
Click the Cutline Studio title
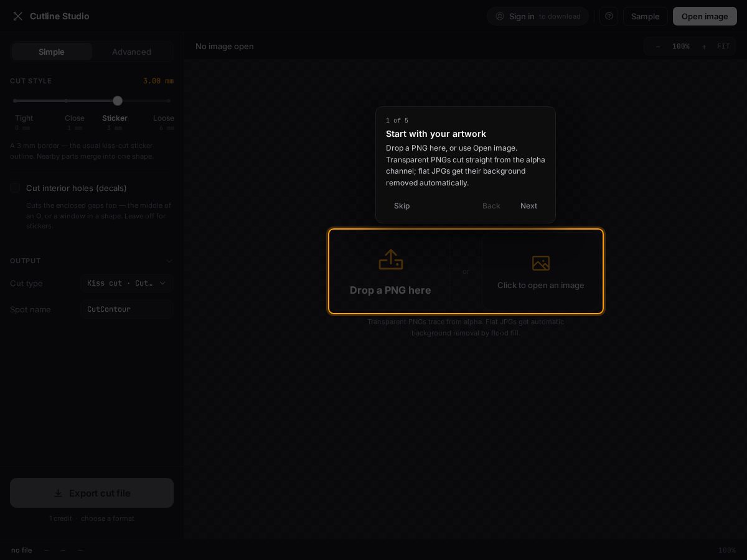(x=60, y=16)
